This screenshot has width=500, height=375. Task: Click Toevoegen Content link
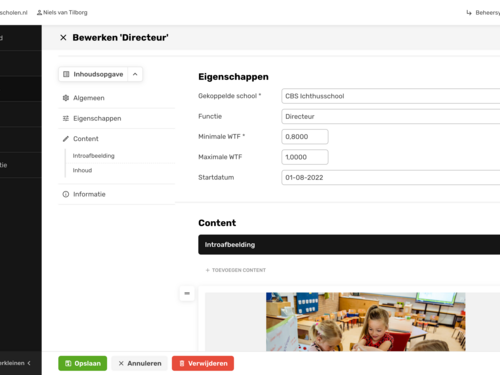[x=236, y=270]
